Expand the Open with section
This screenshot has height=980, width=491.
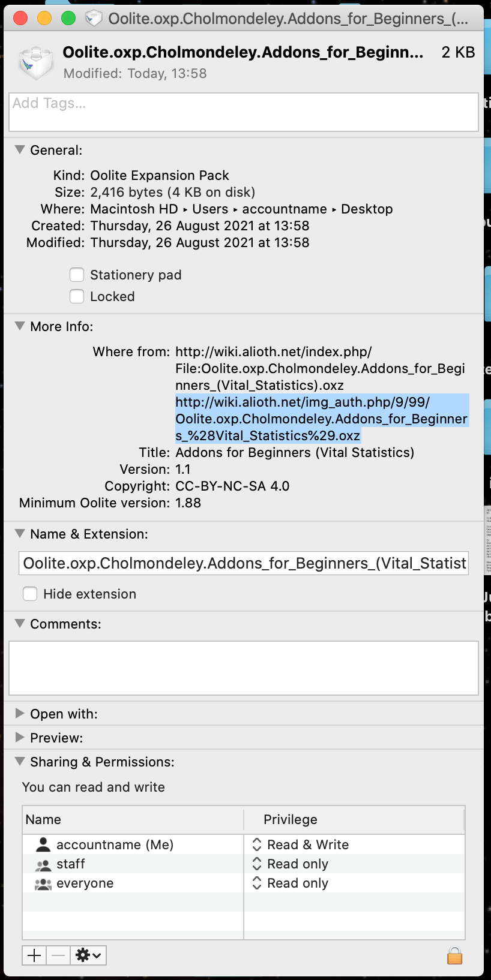(20, 713)
